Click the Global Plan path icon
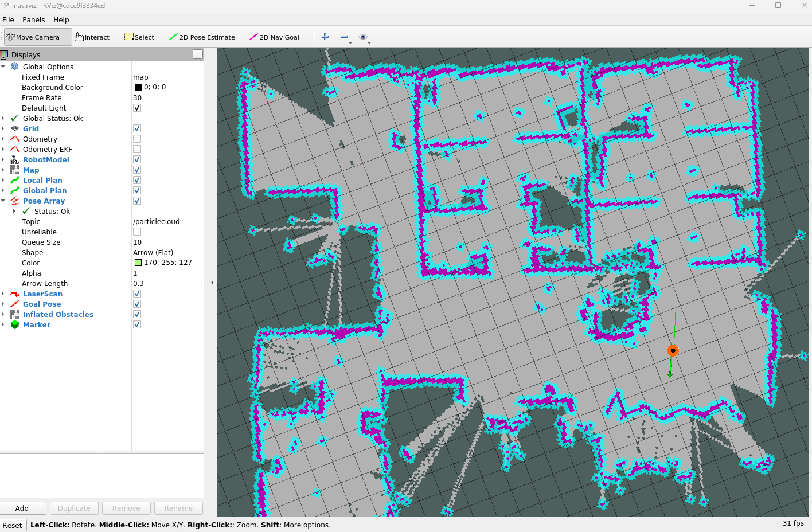Screen dimensions: 812x532 click(15, 190)
